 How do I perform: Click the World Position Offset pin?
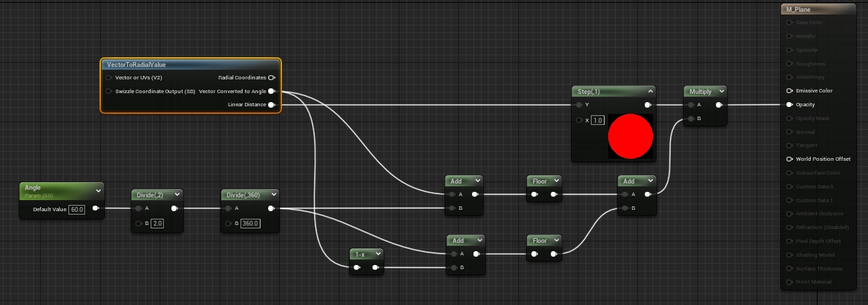coord(789,159)
